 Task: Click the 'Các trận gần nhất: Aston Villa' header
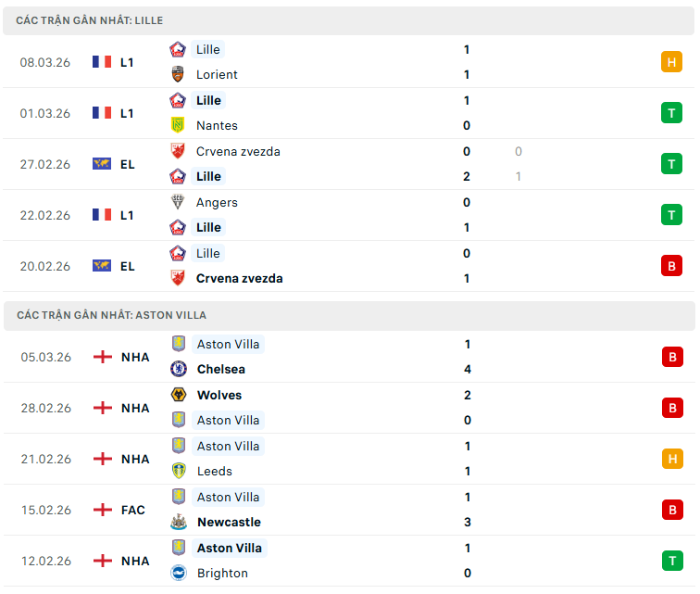coord(111,315)
